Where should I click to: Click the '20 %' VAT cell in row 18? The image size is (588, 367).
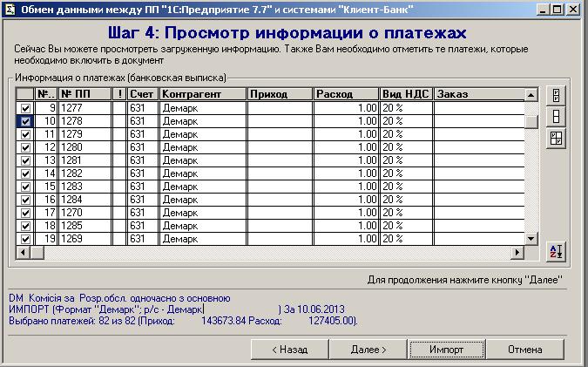point(407,226)
